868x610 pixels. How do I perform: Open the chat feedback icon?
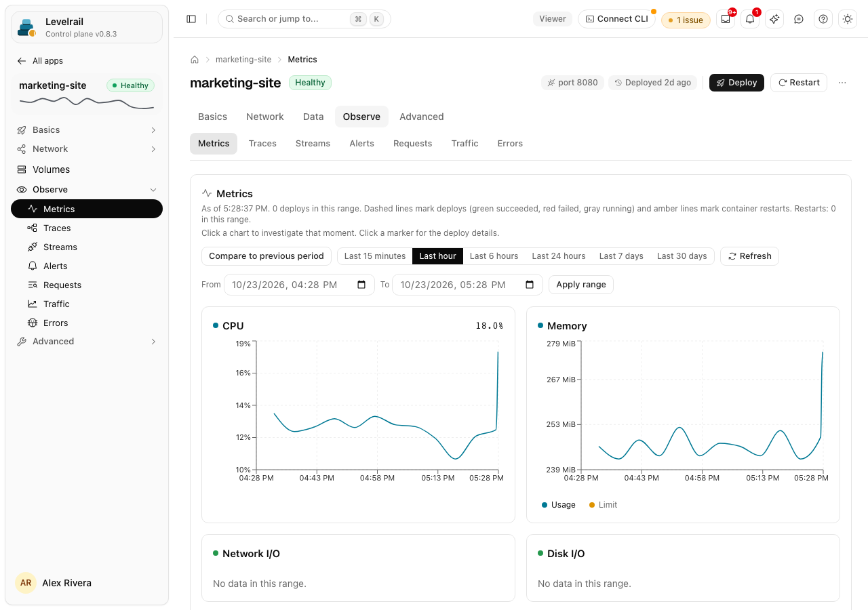click(799, 19)
